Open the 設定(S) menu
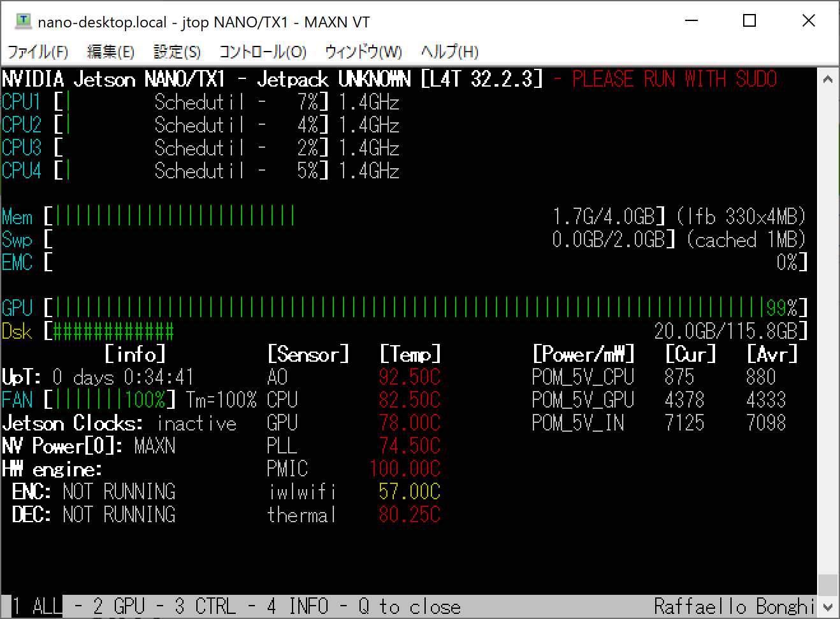The width and height of the screenshot is (840, 619). pos(177,52)
